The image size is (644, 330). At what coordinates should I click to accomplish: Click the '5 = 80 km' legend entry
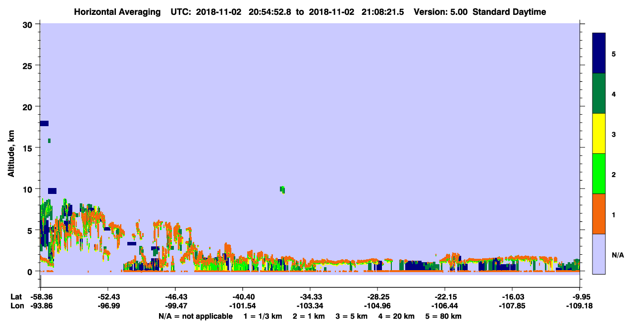(x=443, y=316)
